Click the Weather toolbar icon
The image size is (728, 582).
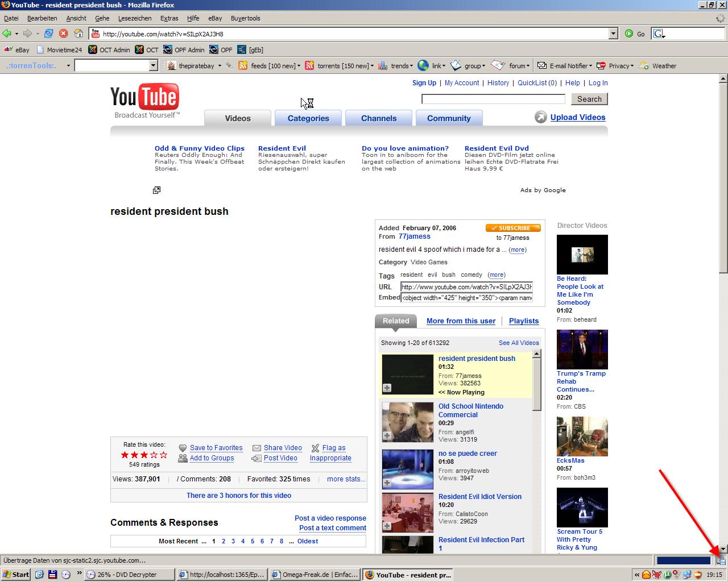coord(644,66)
